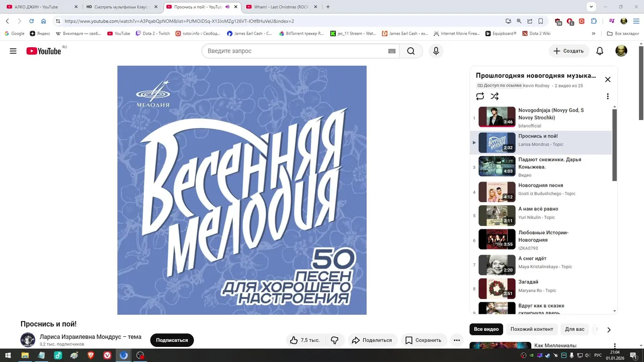Open the playlist three-dot options menu

pyautogui.click(x=608, y=96)
